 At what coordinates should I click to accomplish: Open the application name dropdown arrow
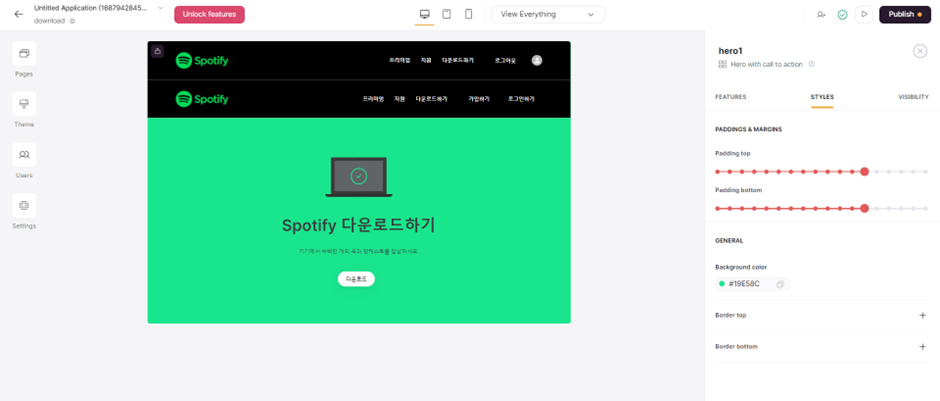click(x=160, y=8)
